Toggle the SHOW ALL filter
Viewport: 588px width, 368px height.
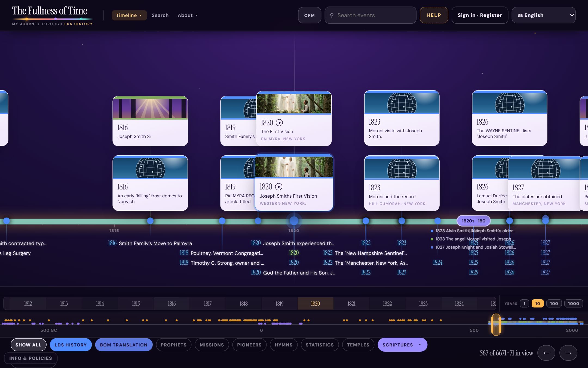[x=28, y=345]
